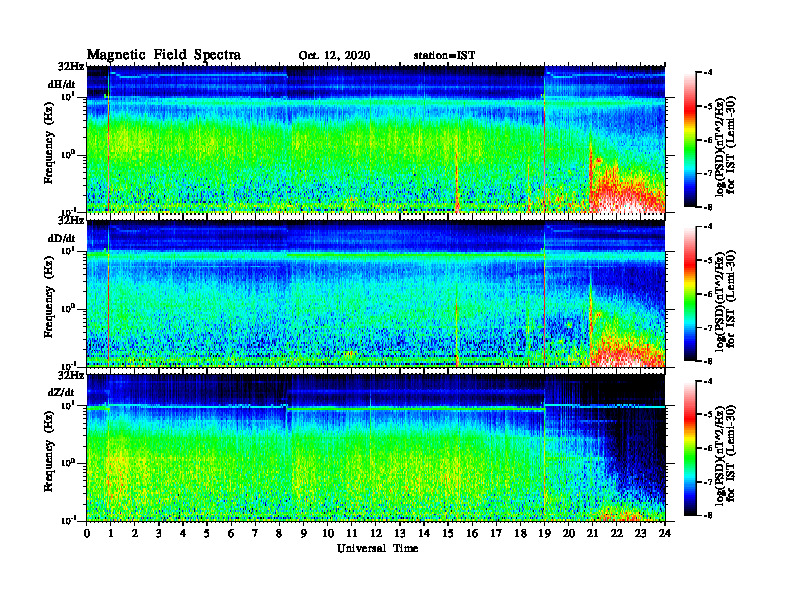Click the "32Hz" label above dH/dt
Image resolution: width=792 pixels, height=612 pixels.
coord(71,66)
